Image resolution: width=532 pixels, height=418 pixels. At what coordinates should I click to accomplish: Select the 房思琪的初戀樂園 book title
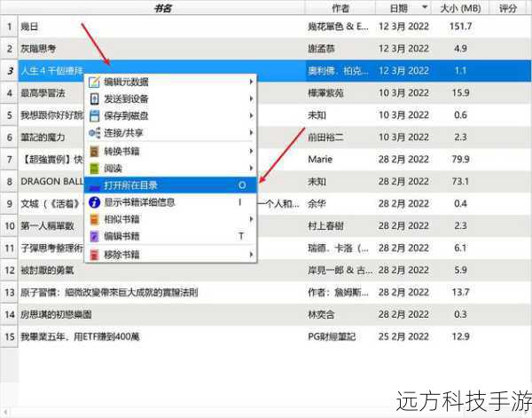coord(56,314)
